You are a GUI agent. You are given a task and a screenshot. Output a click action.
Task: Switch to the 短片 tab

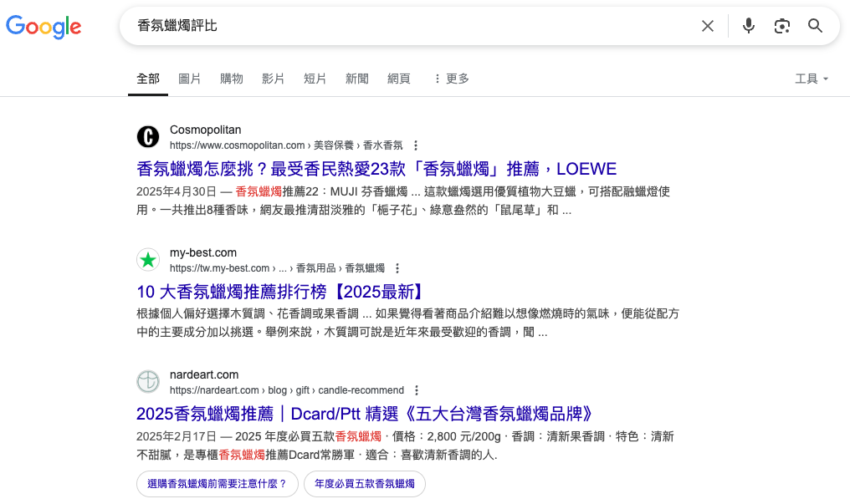coord(315,79)
